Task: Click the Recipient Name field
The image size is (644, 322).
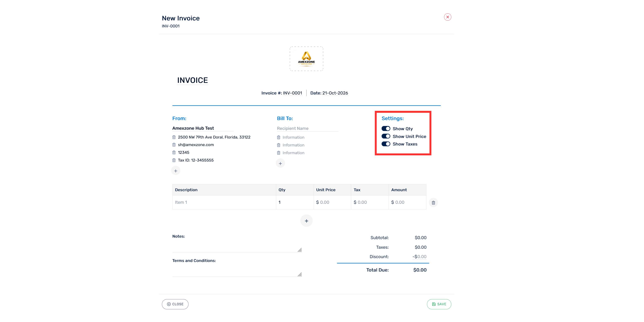Action: pyautogui.click(x=307, y=128)
